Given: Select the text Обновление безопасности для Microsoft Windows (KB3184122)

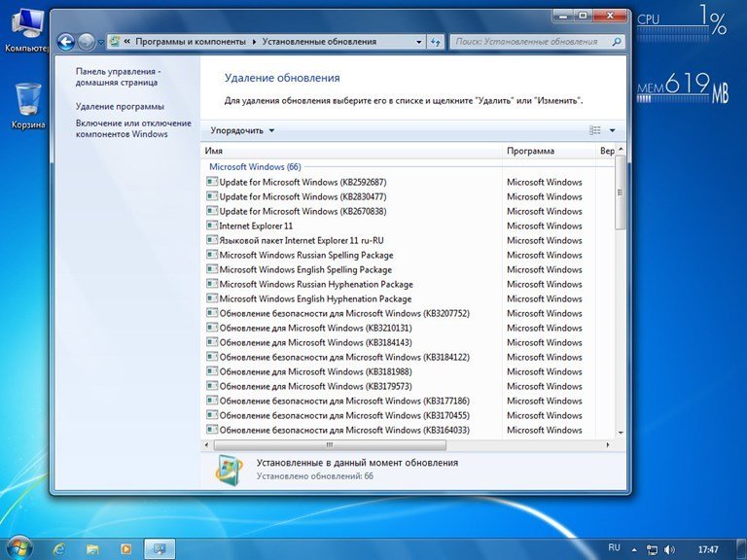Looking at the screenshot, I should (x=344, y=357).
